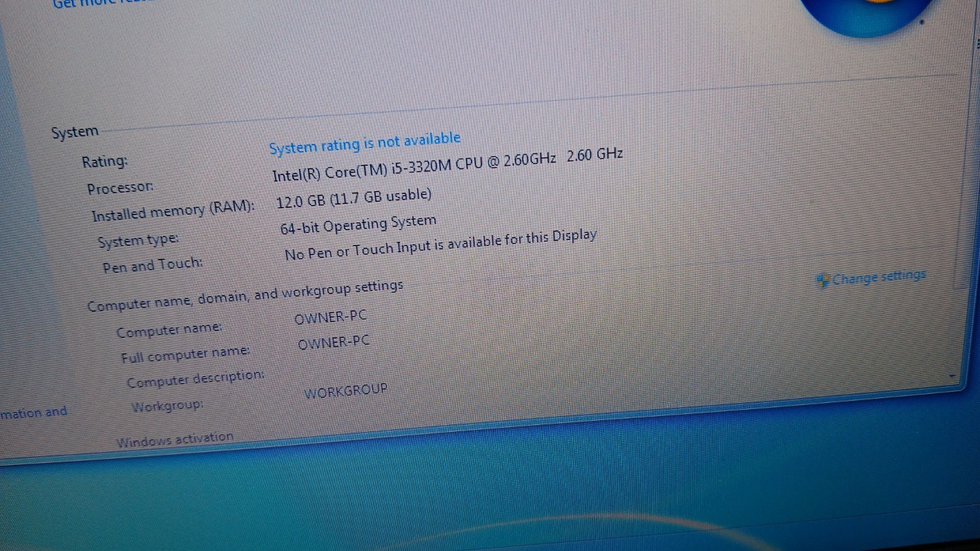Viewport: 980px width, 551px height.
Task: Click the 'System type:' label
Action: [138, 240]
